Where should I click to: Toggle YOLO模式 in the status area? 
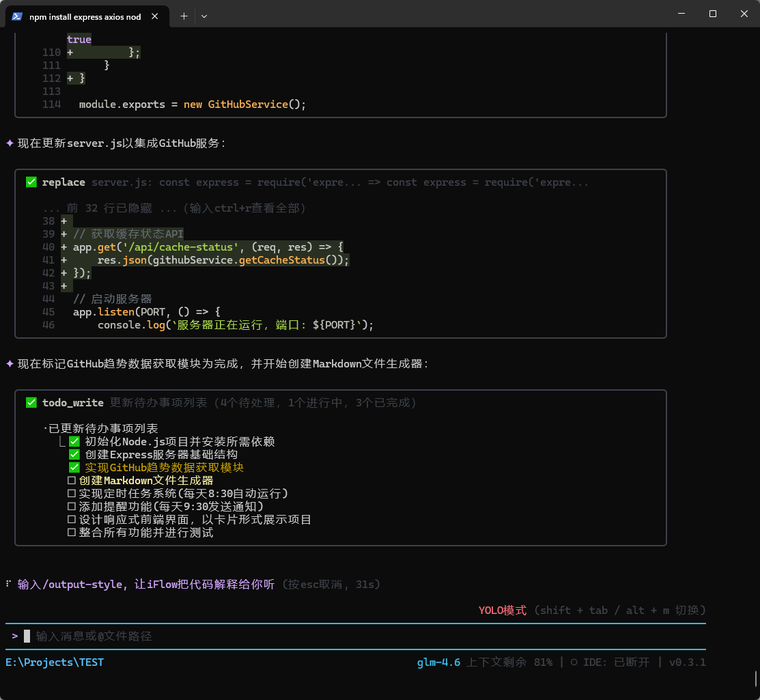coord(502,610)
